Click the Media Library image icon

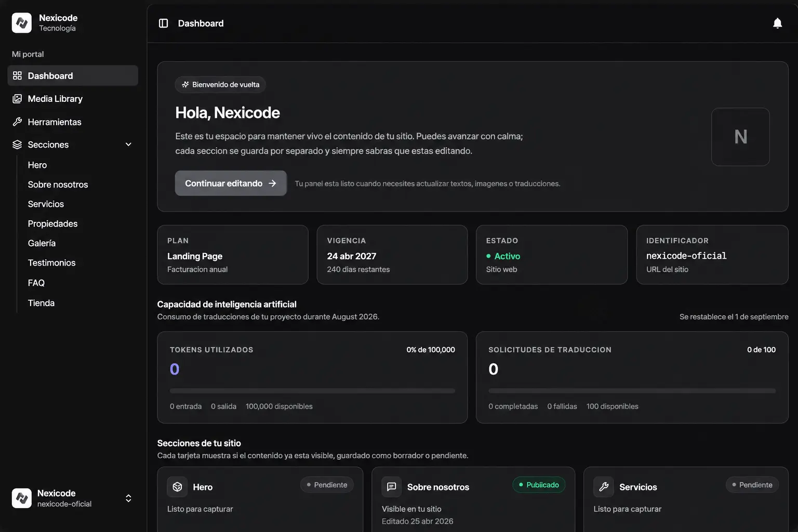click(17, 99)
